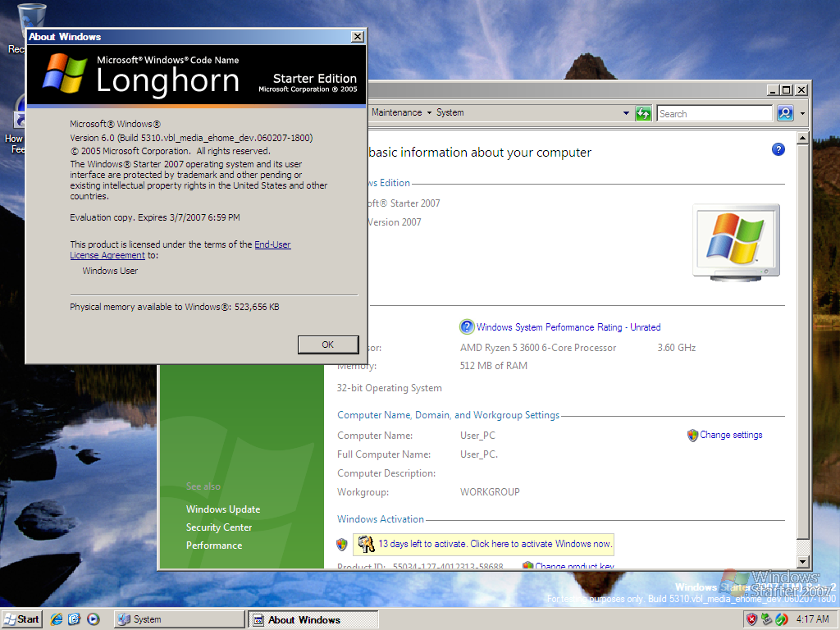The width and height of the screenshot is (840, 630).
Task: Click AMD Ryzen 5 3600 processor text
Action: point(538,348)
